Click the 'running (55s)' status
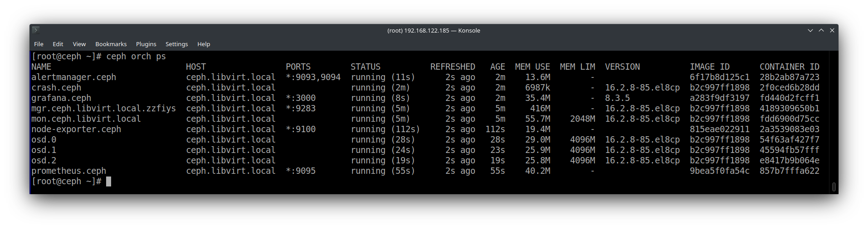The height and width of the screenshot is (229, 868). pyautogui.click(x=383, y=171)
